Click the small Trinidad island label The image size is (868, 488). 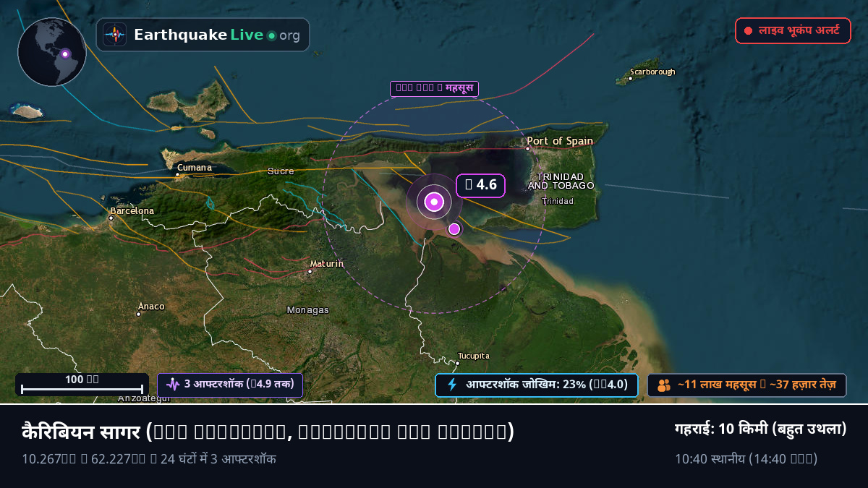[x=558, y=201]
